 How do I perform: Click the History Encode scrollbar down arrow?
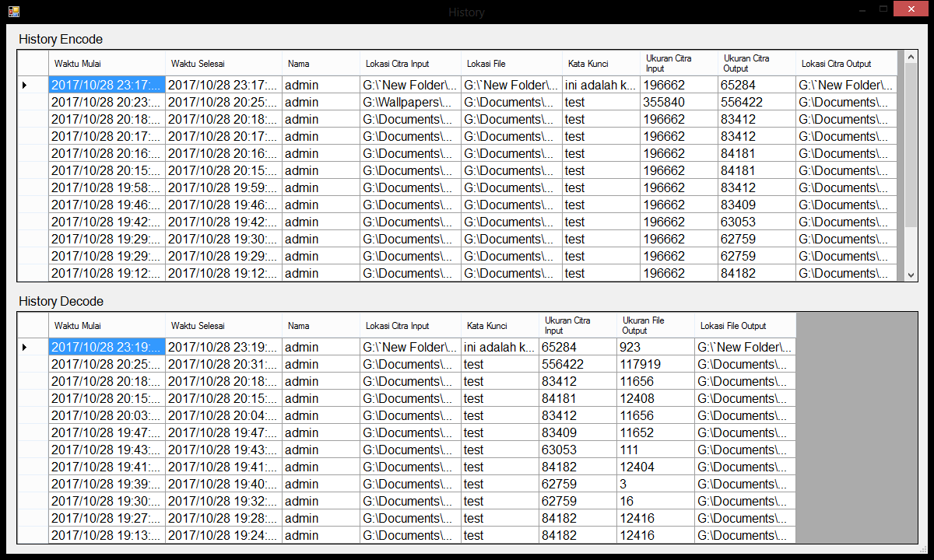click(911, 275)
